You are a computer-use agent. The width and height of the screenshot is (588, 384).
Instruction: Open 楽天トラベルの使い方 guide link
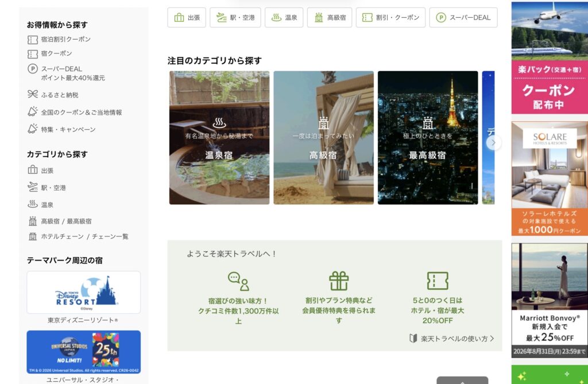tap(451, 339)
